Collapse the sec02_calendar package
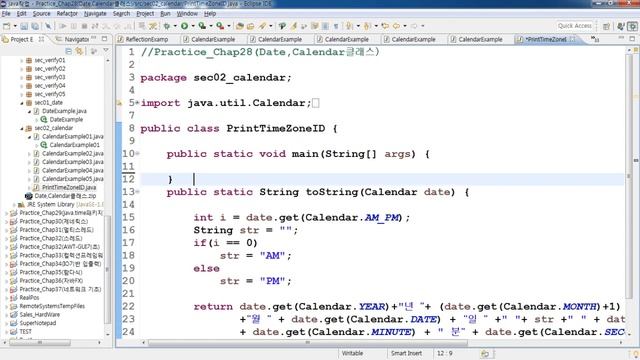Image resolution: width=640 pixels, height=360 pixels. click(x=22, y=128)
